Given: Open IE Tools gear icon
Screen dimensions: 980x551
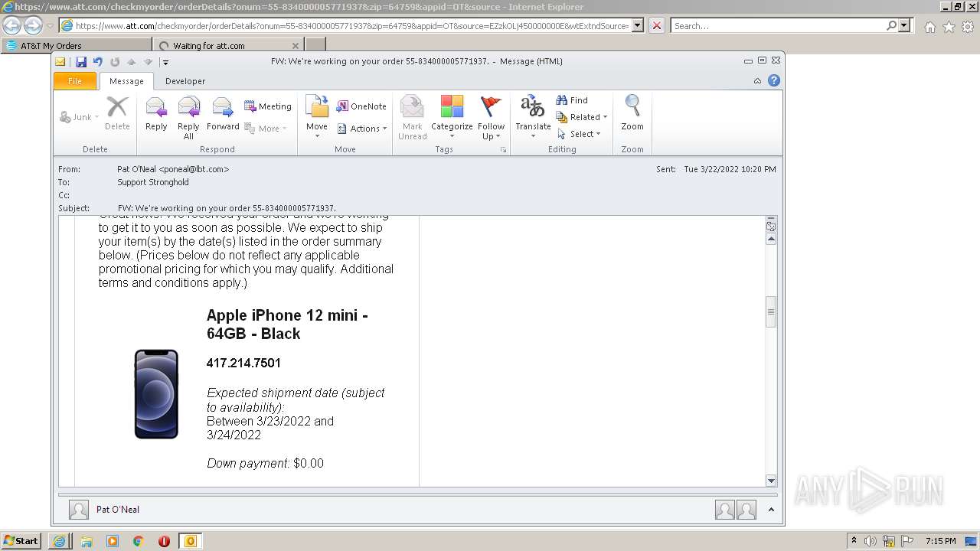Looking at the screenshot, I should click(x=968, y=26).
